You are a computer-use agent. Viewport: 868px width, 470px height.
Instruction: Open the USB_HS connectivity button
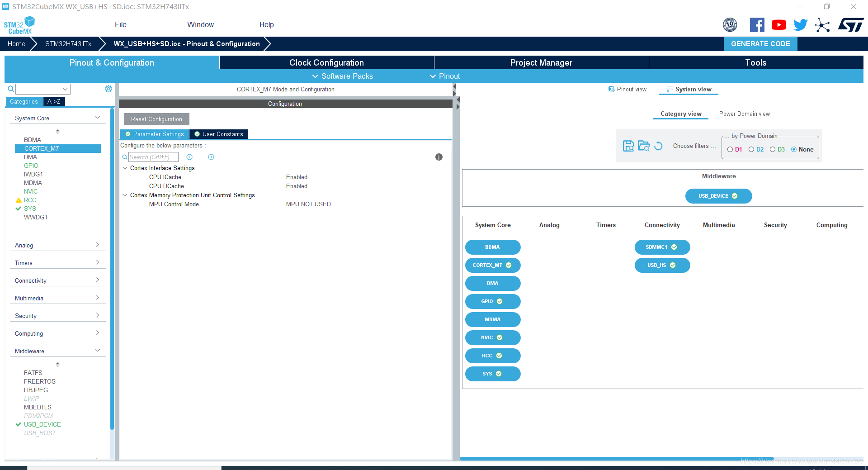tap(662, 265)
